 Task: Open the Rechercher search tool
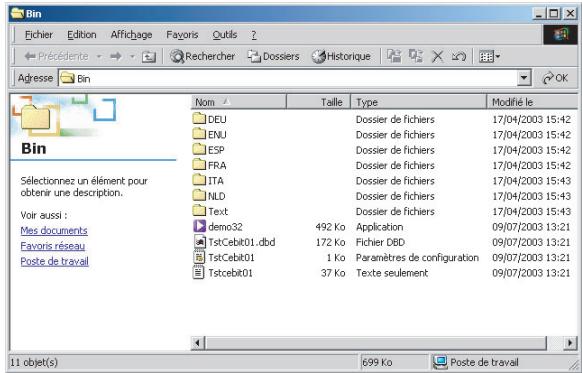tap(202, 56)
